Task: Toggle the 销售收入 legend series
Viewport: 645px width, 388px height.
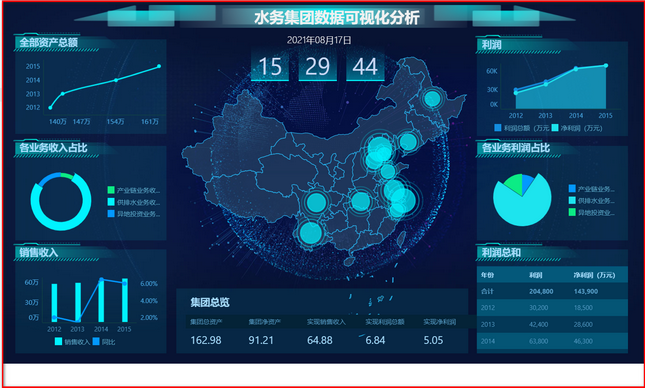Action: coord(72,342)
